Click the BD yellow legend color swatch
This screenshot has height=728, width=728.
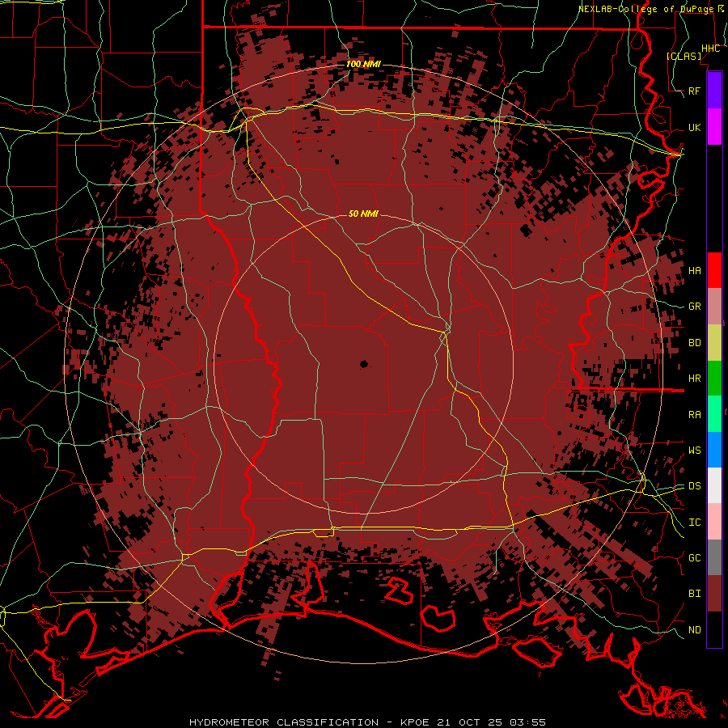point(714,343)
